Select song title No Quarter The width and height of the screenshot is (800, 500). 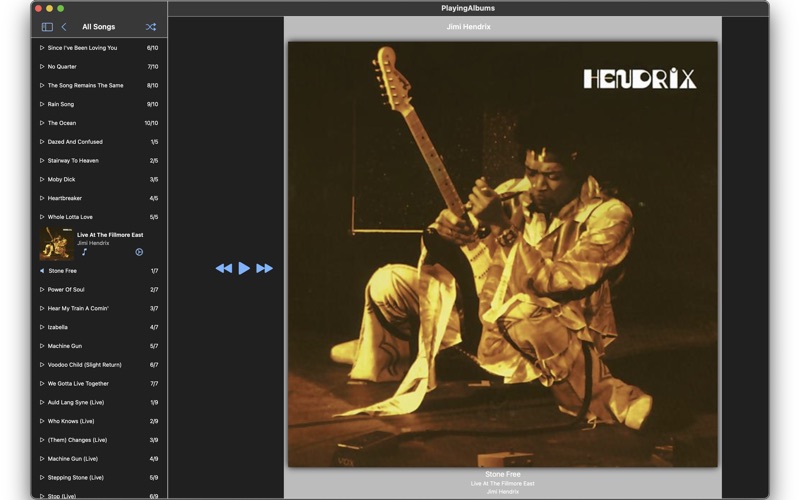click(62, 67)
